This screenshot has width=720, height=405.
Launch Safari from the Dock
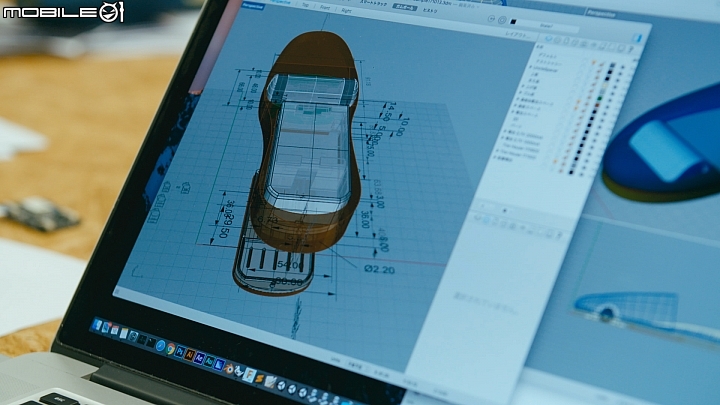[x=160, y=345]
